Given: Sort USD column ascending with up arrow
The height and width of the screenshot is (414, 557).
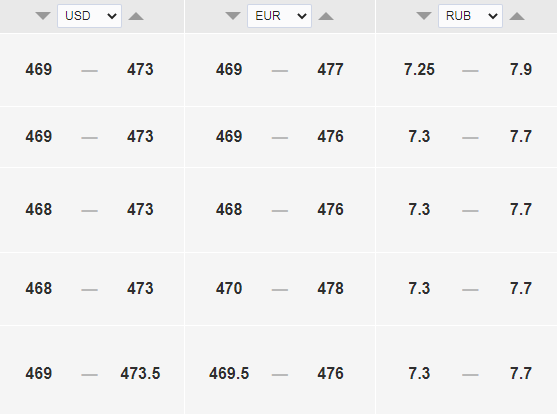Looking at the screenshot, I should pyautogui.click(x=136, y=16).
